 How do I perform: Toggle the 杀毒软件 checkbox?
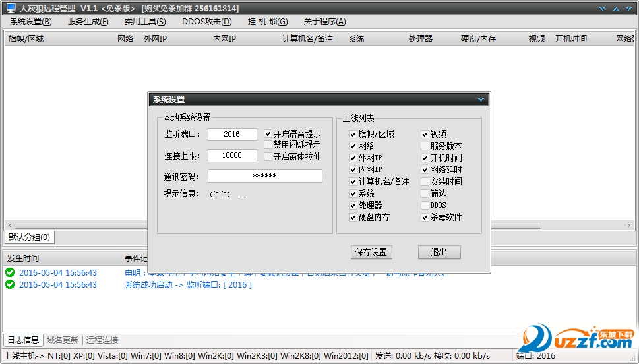[x=425, y=217]
